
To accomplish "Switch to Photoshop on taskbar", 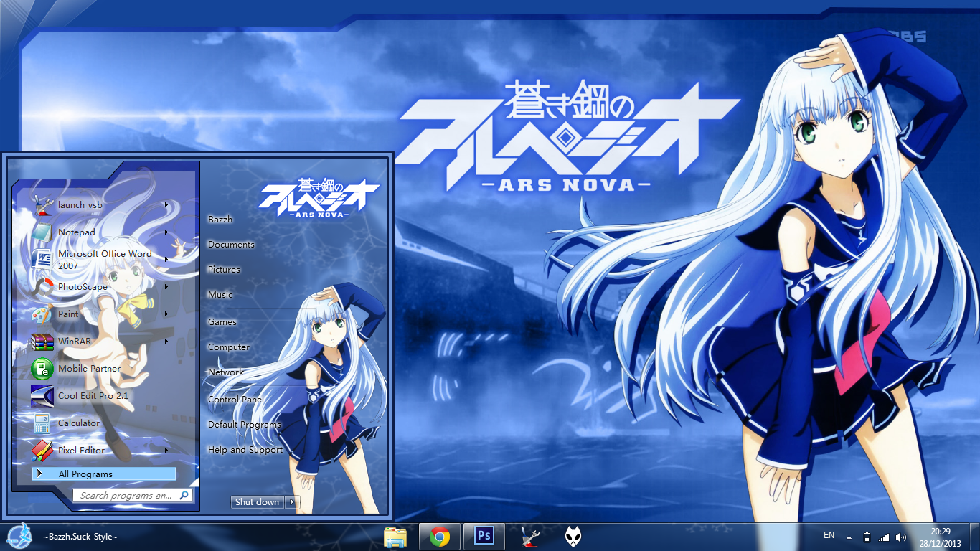I will 484,536.
